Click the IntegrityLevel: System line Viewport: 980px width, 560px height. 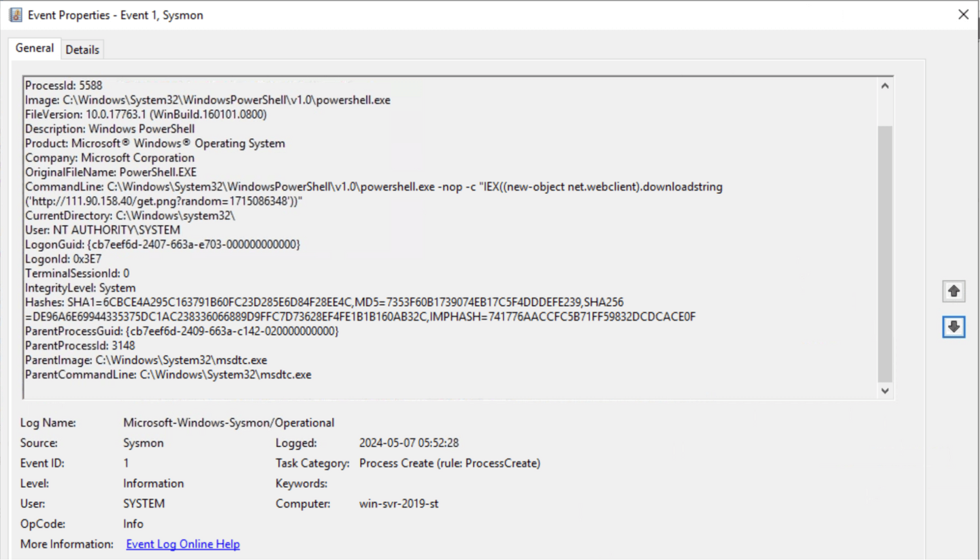pos(80,288)
